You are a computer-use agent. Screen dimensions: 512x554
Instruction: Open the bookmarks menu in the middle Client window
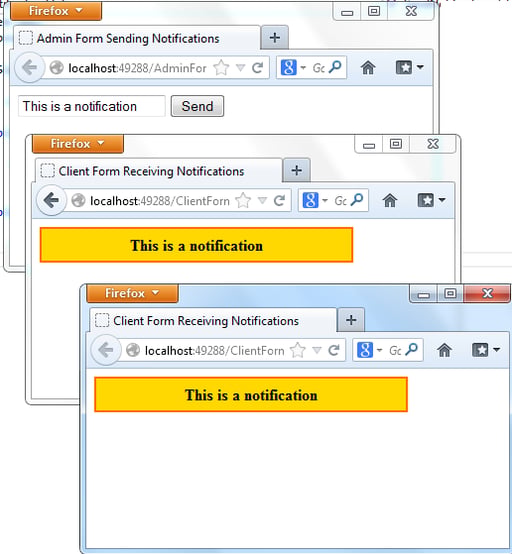click(x=431, y=200)
